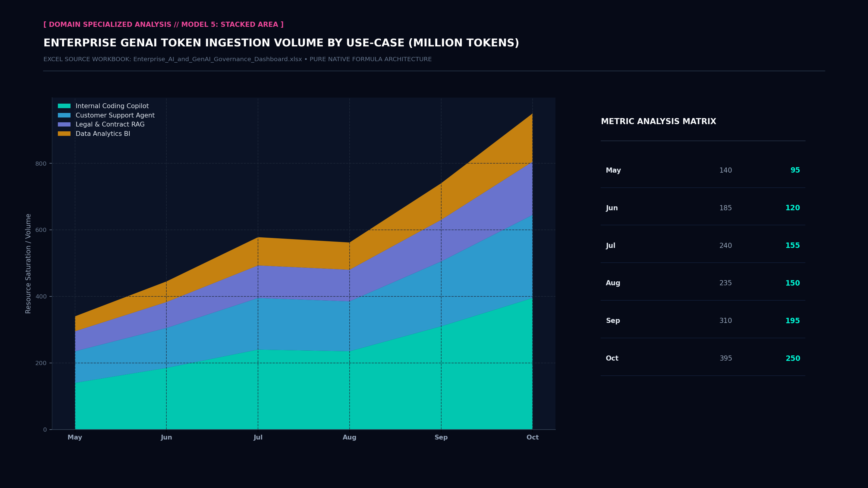
Task: Select the Internal Coding Copilot legend label
Action: click(x=112, y=106)
